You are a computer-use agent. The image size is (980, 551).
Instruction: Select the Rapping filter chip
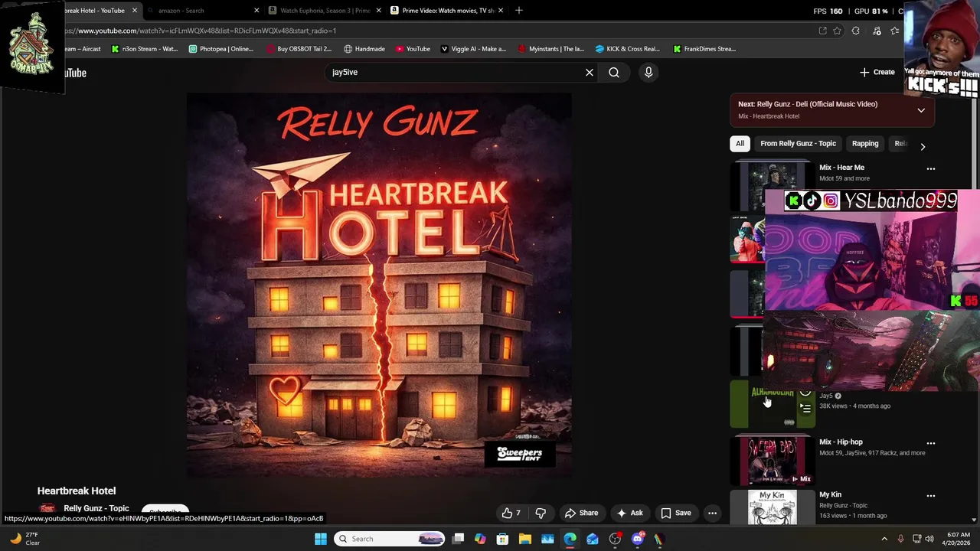point(865,144)
